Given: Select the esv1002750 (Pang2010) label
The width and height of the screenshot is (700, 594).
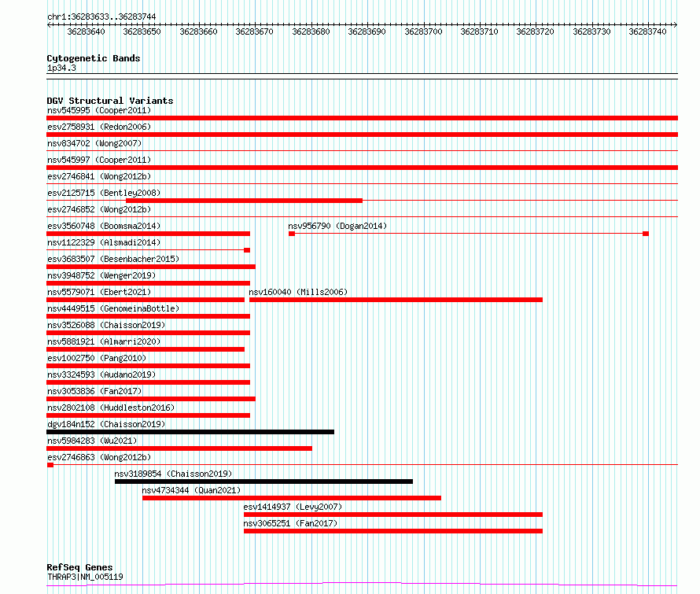Looking at the screenshot, I should click(x=97, y=358).
